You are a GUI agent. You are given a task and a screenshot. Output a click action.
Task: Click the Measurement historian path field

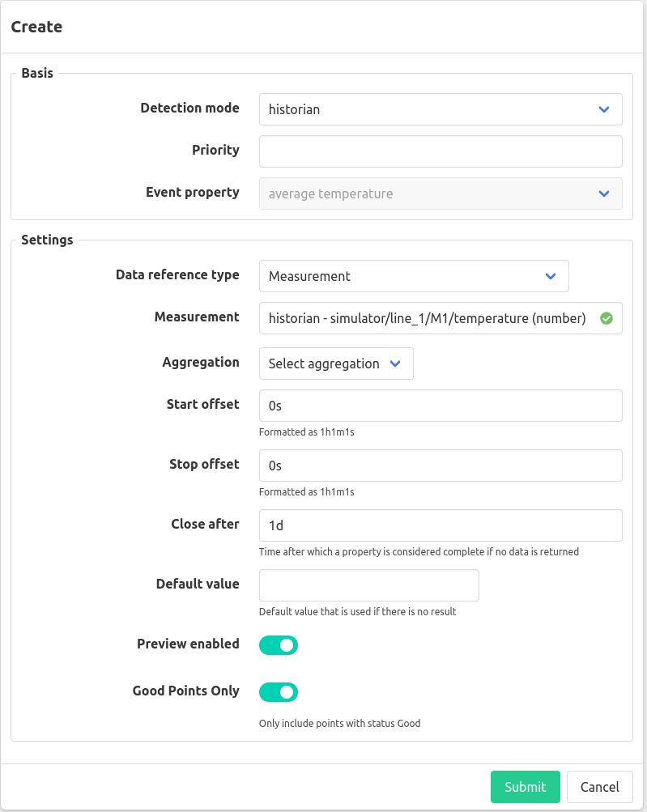pyautogui.click(x=441, y=318)
